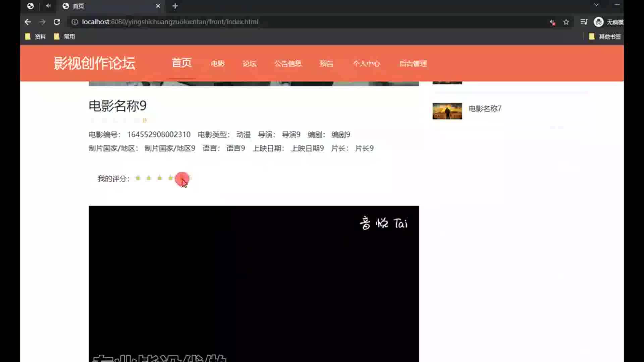644x362 pixels.
Task: Reload the current page
Action: (x=57, y=22)
